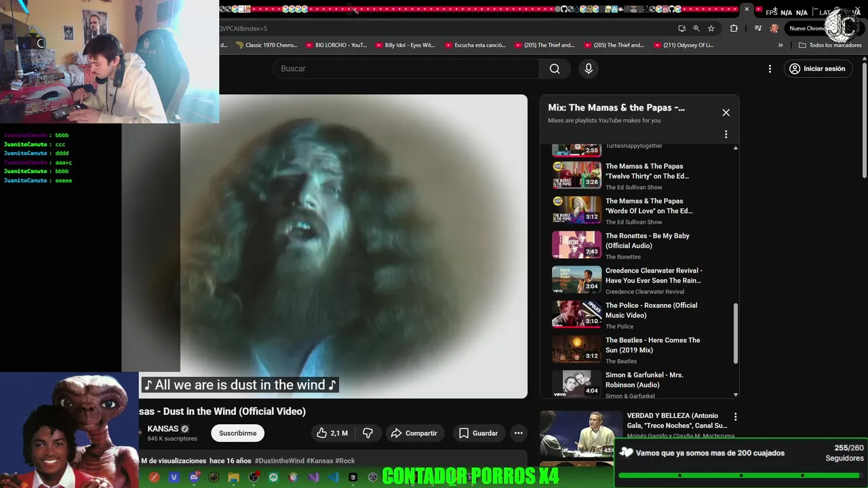This screenshot has height=488, width=868.
Task: Open Billy Idol - Eyes Wit... bookmark
Action: pos(406,45)
